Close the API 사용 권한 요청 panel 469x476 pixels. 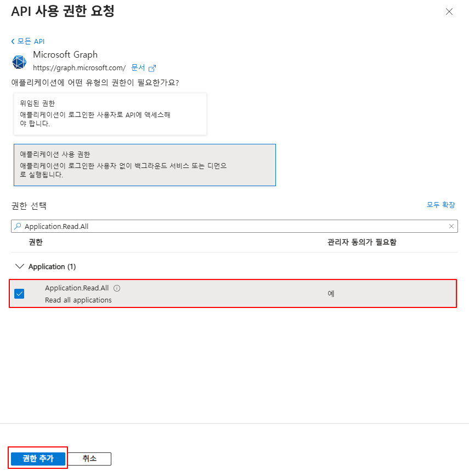pos(449,12)
